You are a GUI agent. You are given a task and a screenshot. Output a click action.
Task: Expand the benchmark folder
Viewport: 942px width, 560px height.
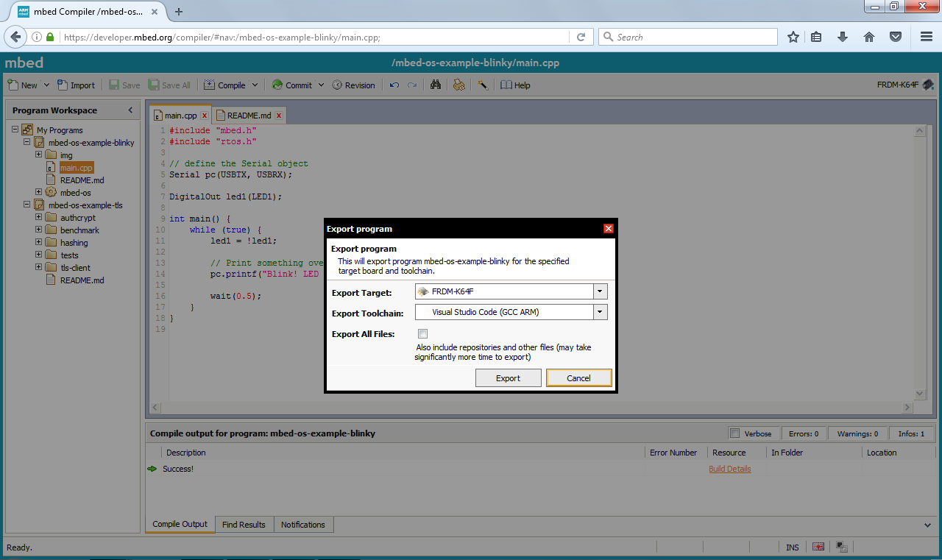click(38, 230)
